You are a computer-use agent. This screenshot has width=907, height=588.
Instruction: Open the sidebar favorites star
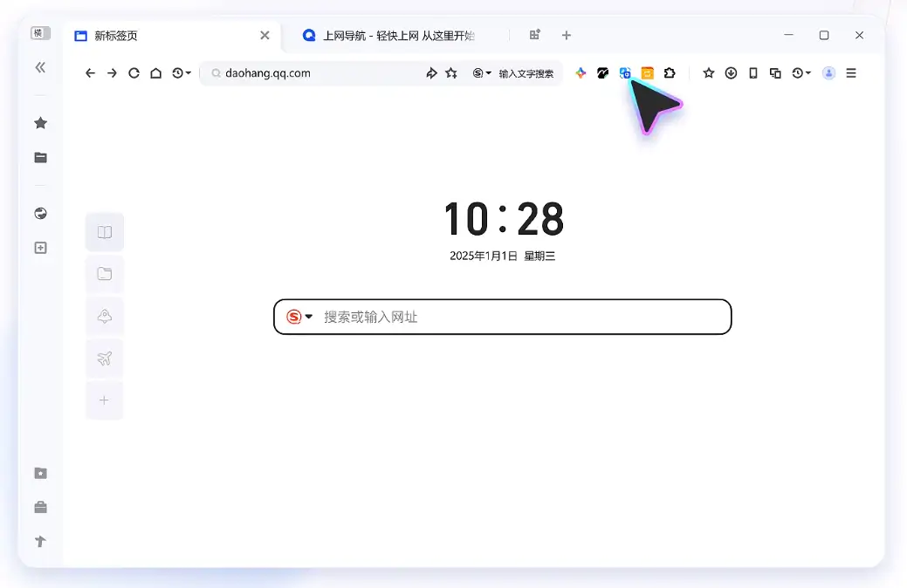(40, 122)
